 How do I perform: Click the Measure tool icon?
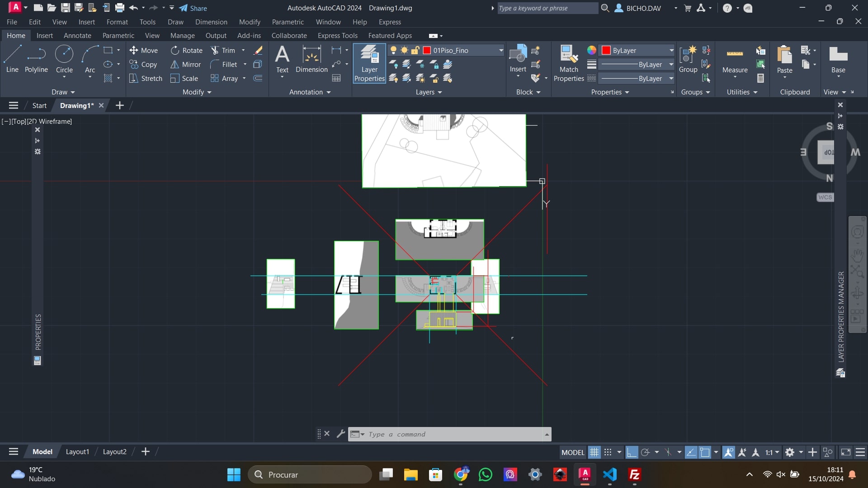pos(735,53)
